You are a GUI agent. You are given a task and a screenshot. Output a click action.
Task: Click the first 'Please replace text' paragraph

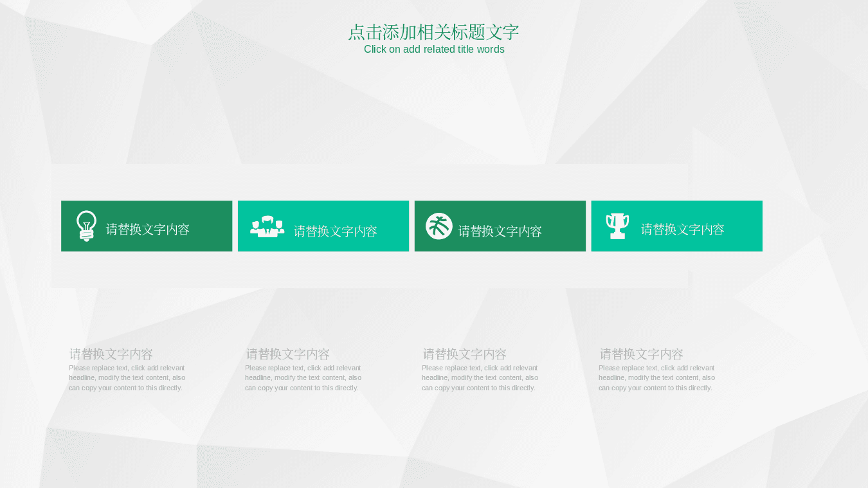click(127, 378)
